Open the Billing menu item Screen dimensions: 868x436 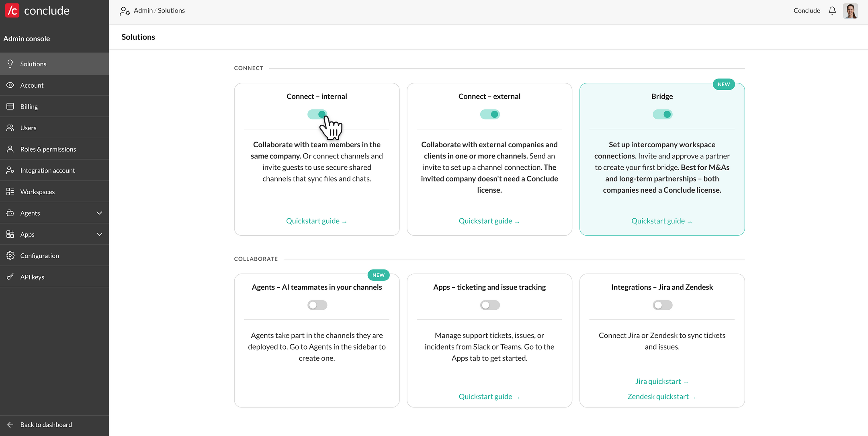click(55, 106)
